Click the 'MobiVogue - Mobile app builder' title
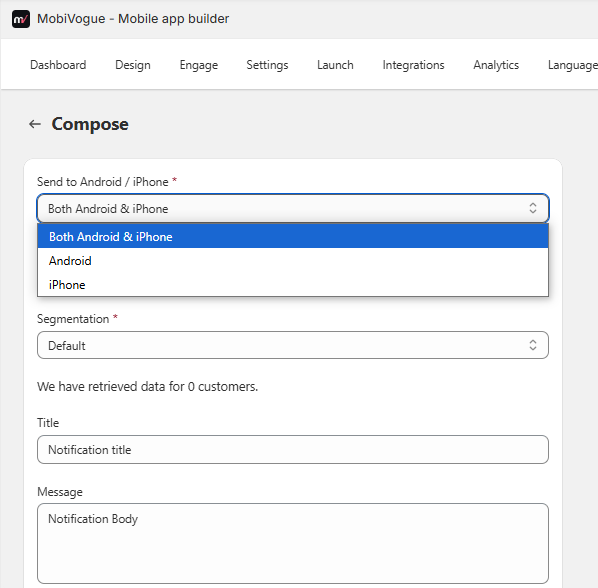 [133, 19]
